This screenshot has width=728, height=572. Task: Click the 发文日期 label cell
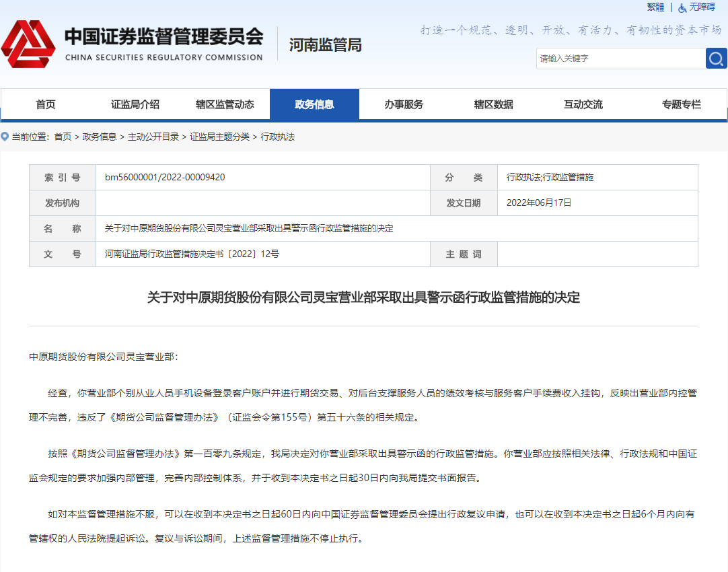point(464,203)
